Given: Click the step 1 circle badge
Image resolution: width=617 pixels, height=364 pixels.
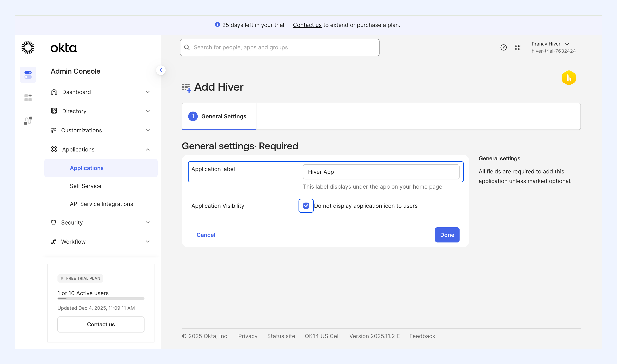Looking at the screenshot, I should (193, 116).
